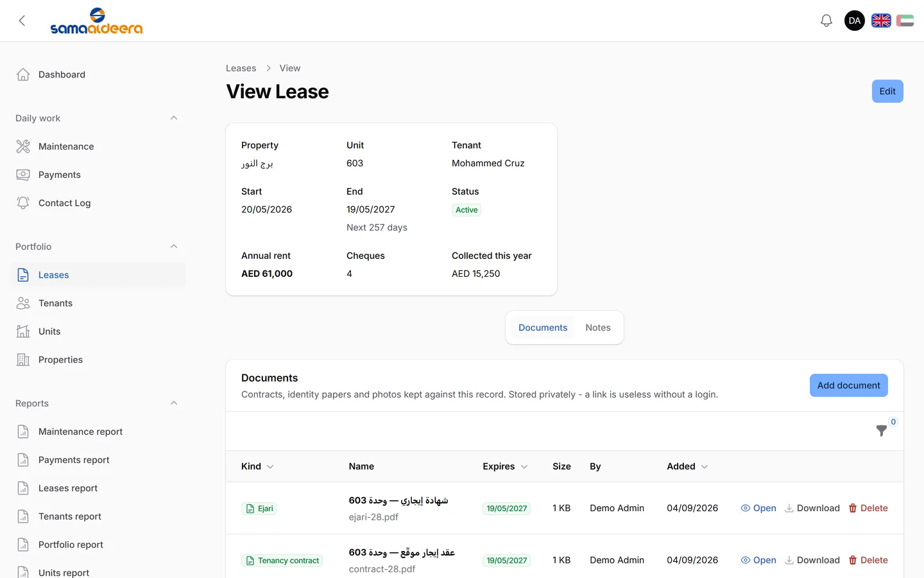Open the Portfolio report
Screen dimensions: 924x578
(x=98, y=545)
